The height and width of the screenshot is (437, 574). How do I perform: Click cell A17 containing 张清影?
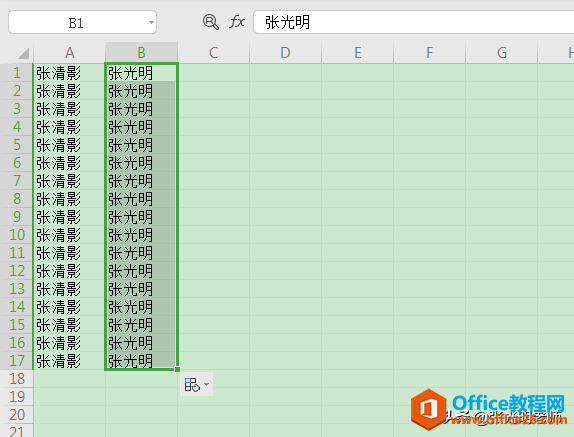pyautogui.click(x=70, y=361)
